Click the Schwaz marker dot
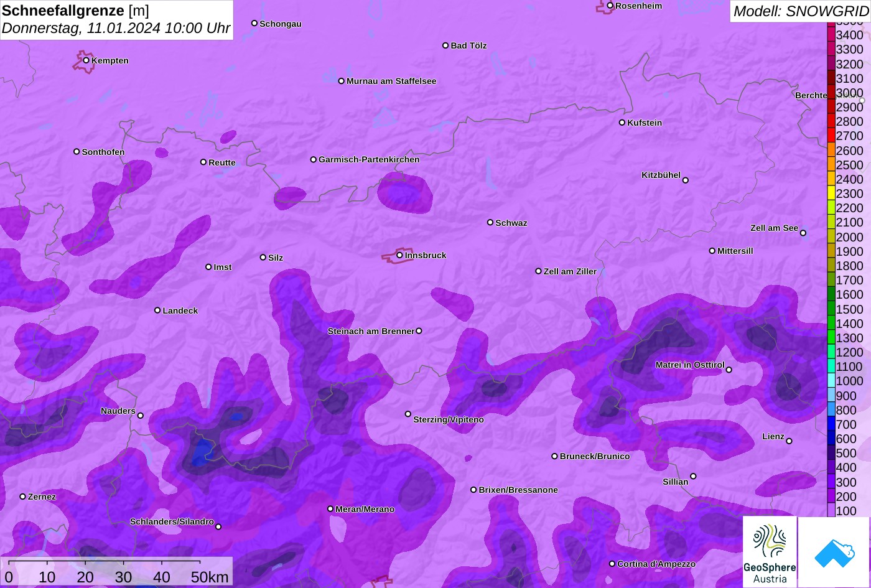This screenshot has height=588, width=871. point(490,222)
